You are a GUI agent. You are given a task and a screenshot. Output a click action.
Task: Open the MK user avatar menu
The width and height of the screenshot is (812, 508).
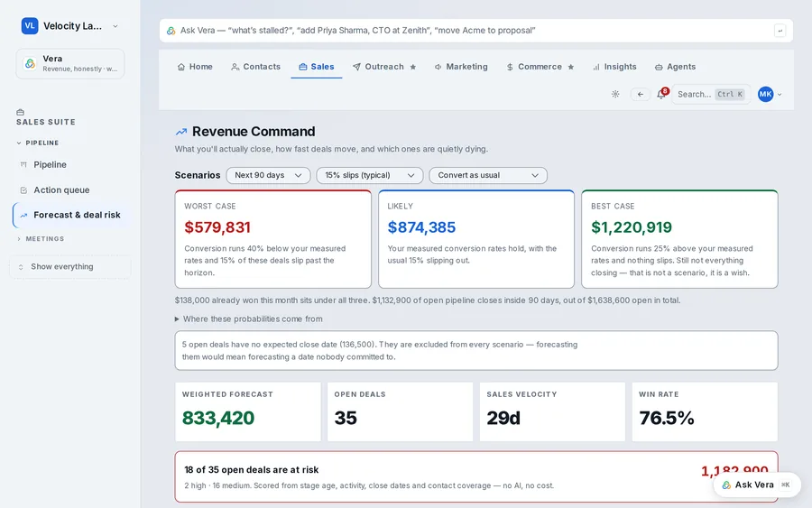770,94
